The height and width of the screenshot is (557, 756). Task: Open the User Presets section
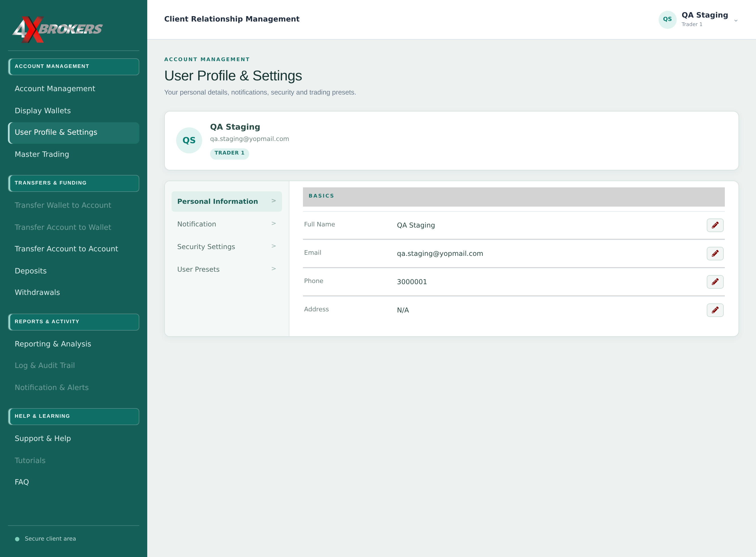pos(227,269)
